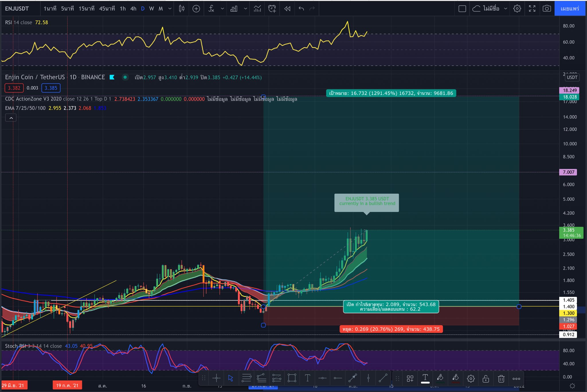Open more options three-dots in floating toolbar

(x=516, y=379)
